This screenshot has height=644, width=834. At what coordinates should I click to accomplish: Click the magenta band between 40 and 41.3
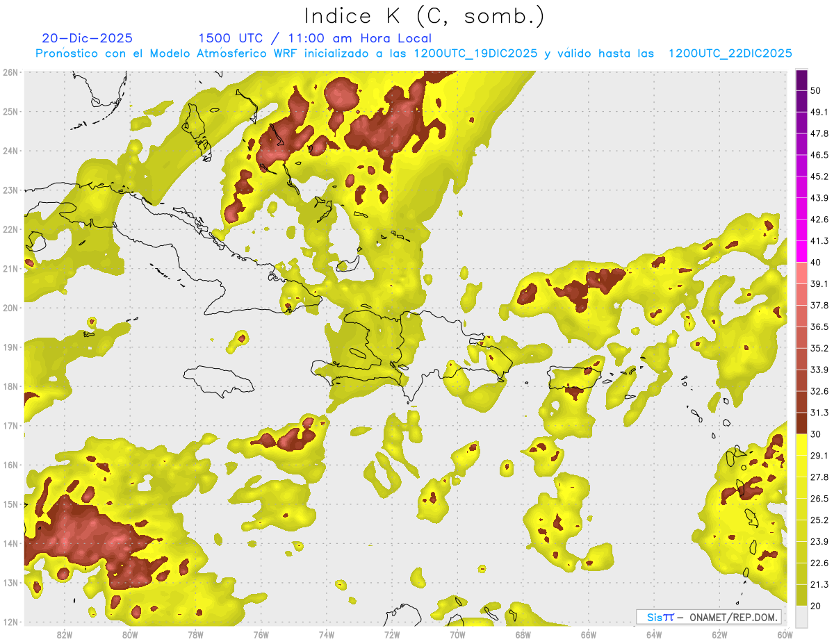801,251
